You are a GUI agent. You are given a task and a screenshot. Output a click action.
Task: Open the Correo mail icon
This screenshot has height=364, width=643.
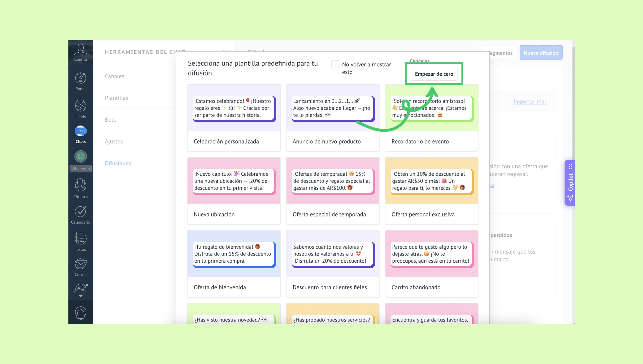pyautogui.click(x=81, y=264)
